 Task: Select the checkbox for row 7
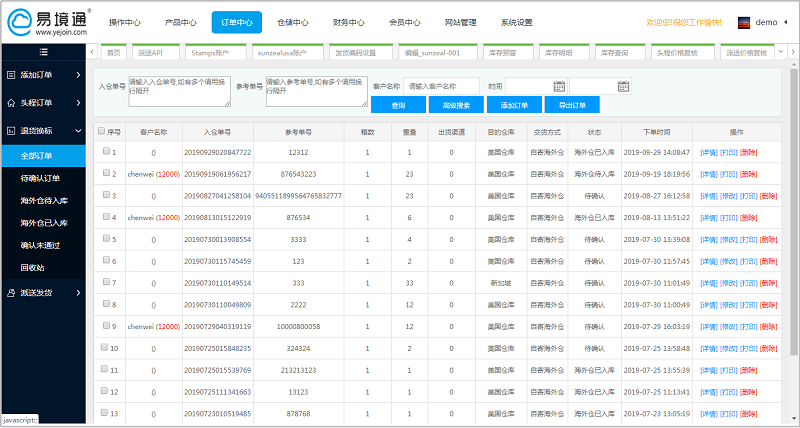click(106, 282)
